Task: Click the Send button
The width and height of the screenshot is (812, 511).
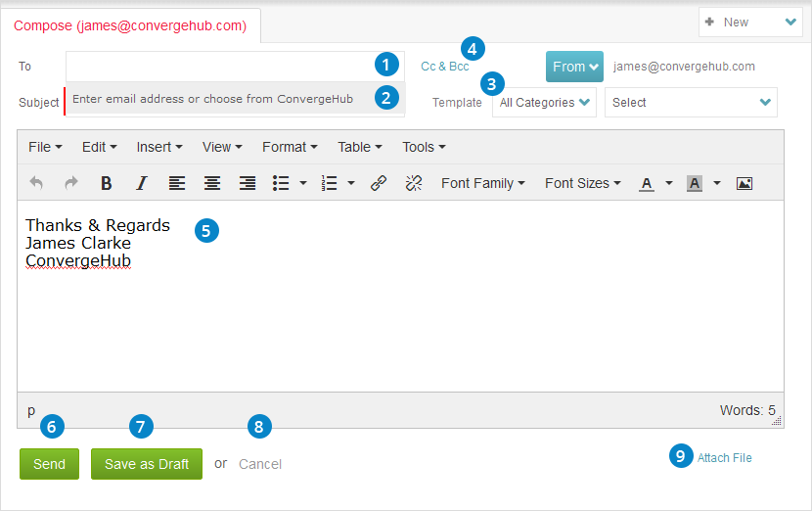Action: [49, 464]
